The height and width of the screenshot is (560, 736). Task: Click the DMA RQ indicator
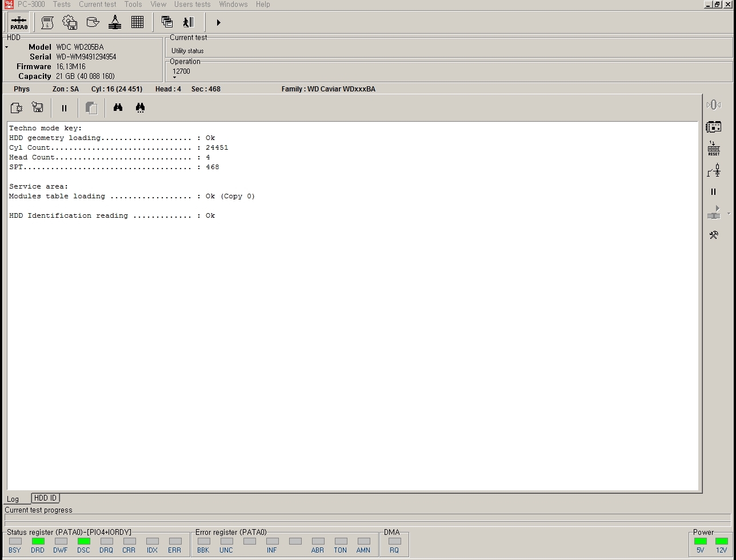[x=394, y=541]
